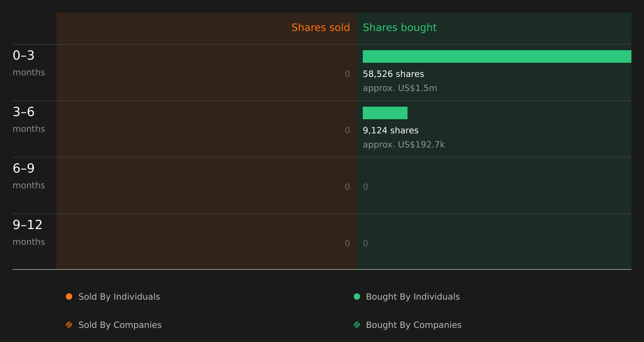The image size is (644, 342).
Task: Click the shares bought zero for 9–12 months
Action: (366, 244)
